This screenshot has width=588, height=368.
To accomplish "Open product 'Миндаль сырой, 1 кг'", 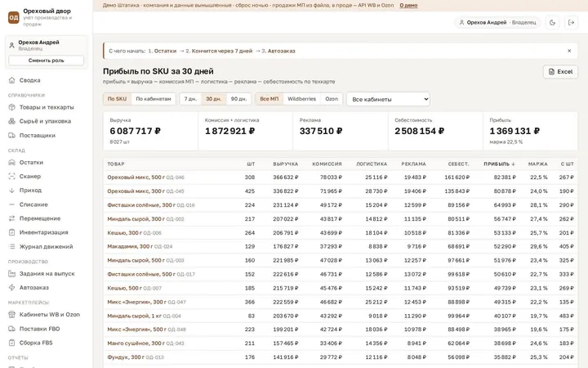I will click(134, 316).
